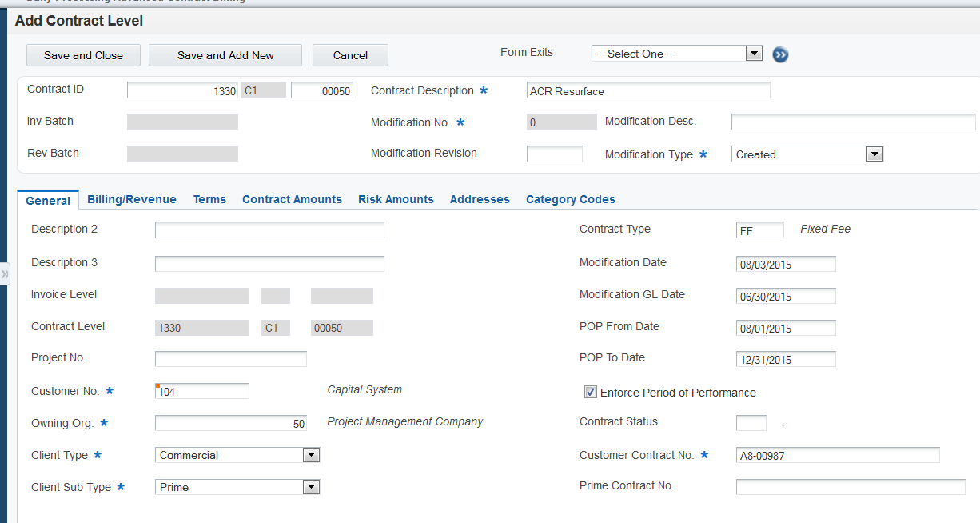
Task: Click the Contract Status input field
Action: 751,423
